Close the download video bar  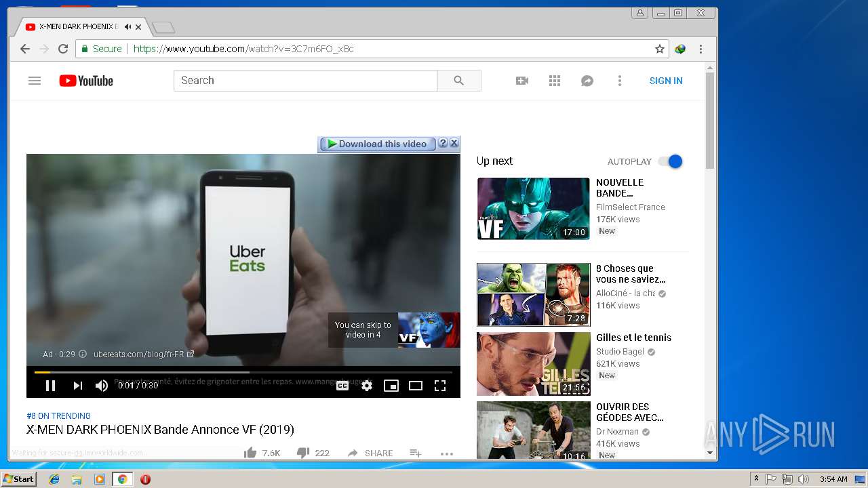pyautogui.click(x=454, y=143)
